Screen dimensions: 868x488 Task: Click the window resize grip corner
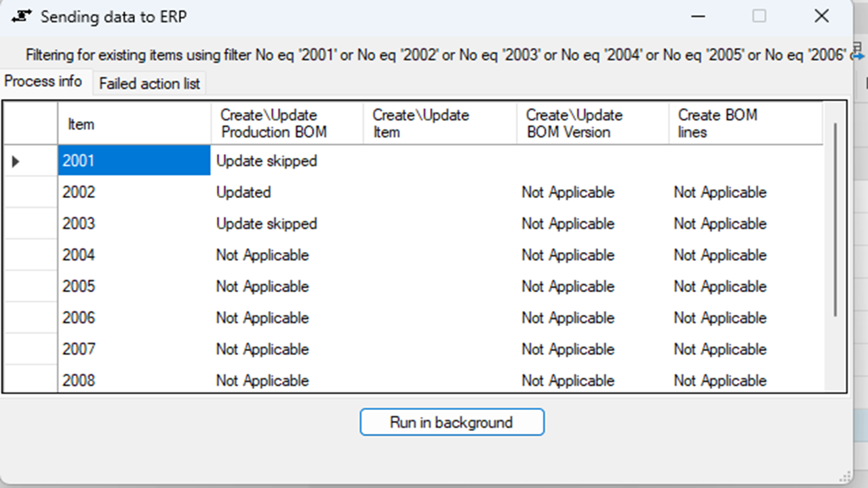tap(845, 477)
